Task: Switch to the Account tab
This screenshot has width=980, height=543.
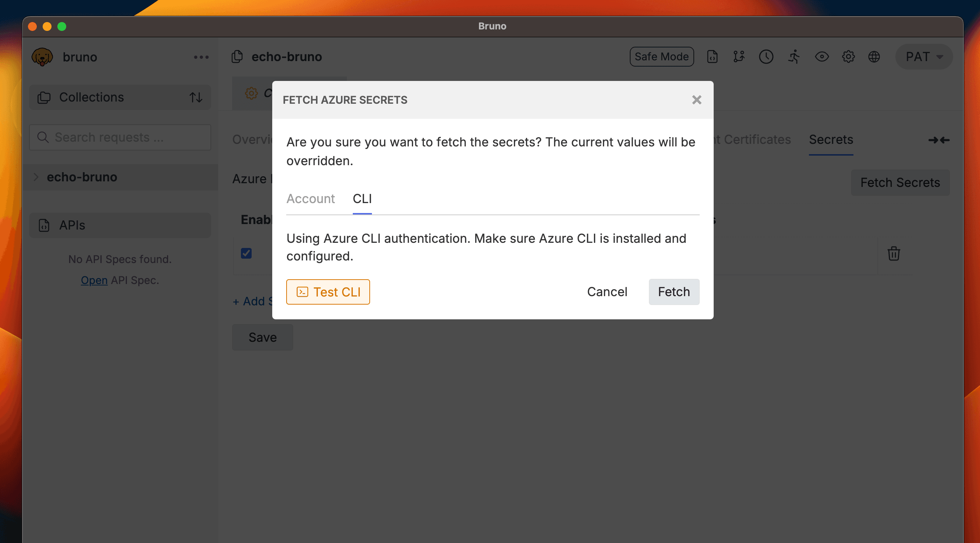Action: pos(311,199)
